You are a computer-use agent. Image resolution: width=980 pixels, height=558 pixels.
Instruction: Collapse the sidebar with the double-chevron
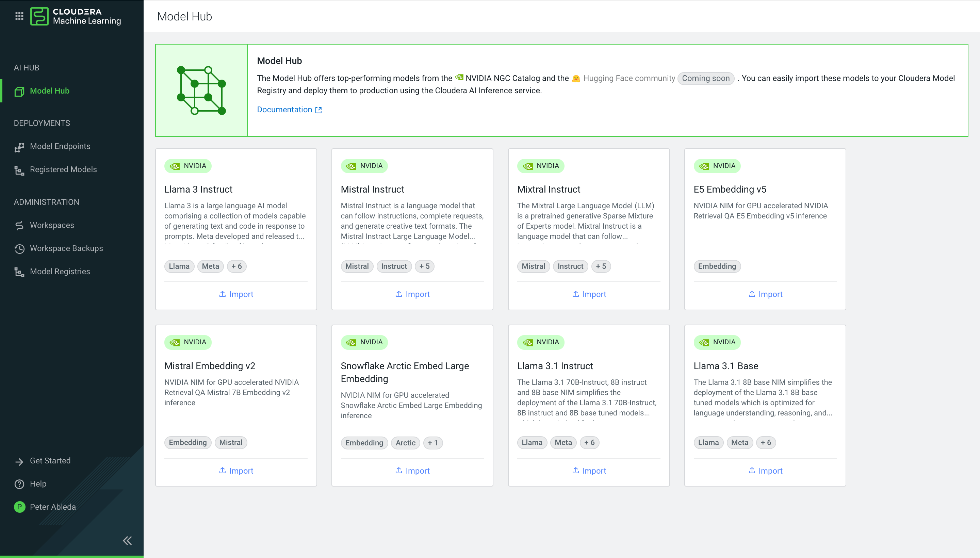(x=127, y=540)
